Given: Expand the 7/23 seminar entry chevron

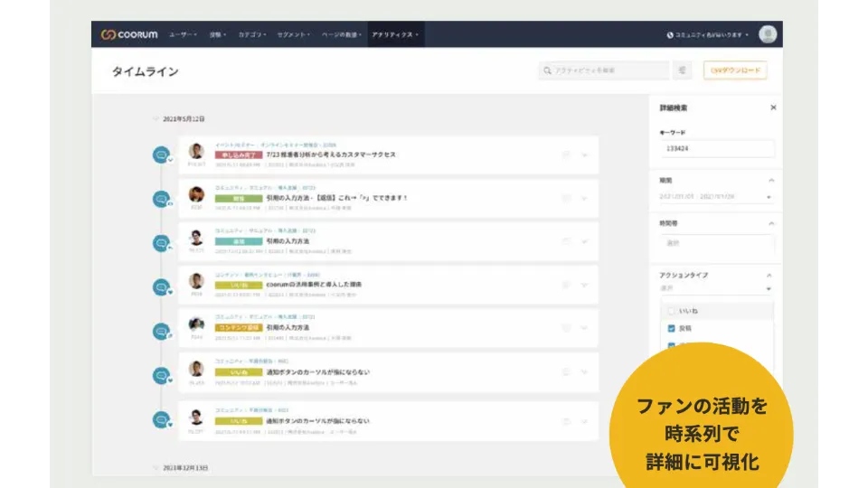Looking at the screenshot, I should coord(585,155).
